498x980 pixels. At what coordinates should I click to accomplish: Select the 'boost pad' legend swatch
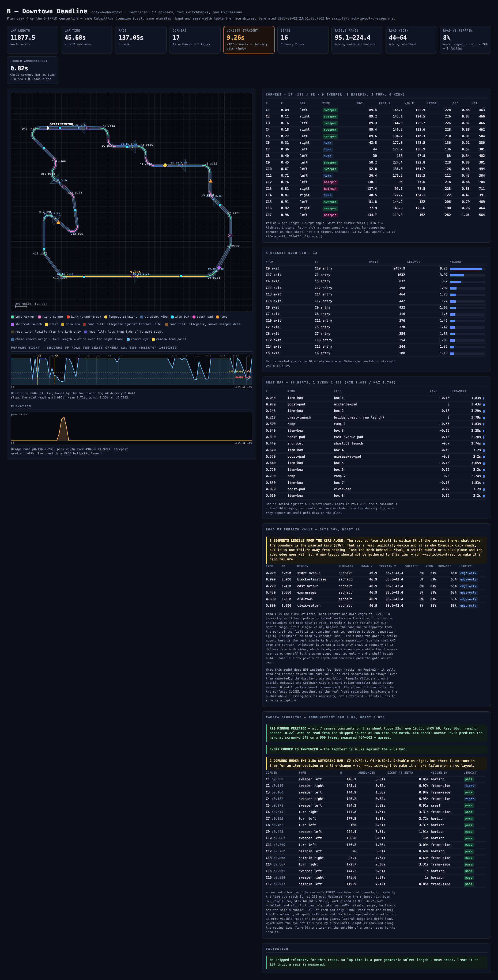pyautogui.click(x=194, y=317)
